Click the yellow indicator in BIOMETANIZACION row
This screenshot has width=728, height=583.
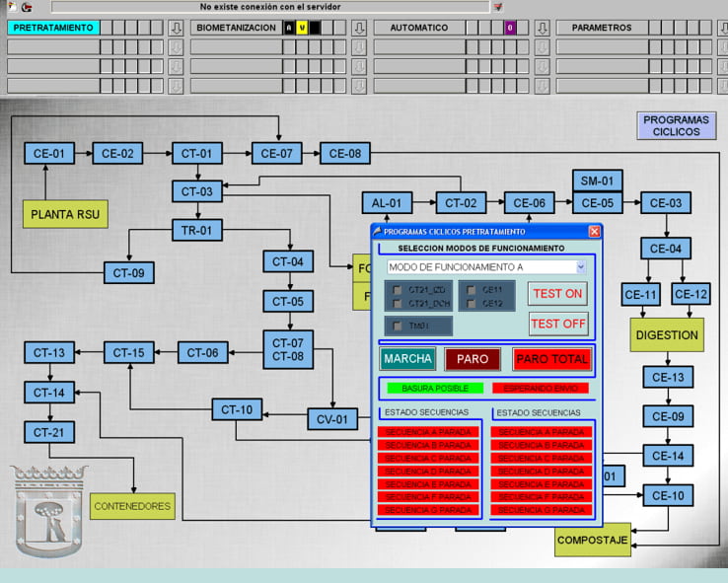(x=302, y=28)
